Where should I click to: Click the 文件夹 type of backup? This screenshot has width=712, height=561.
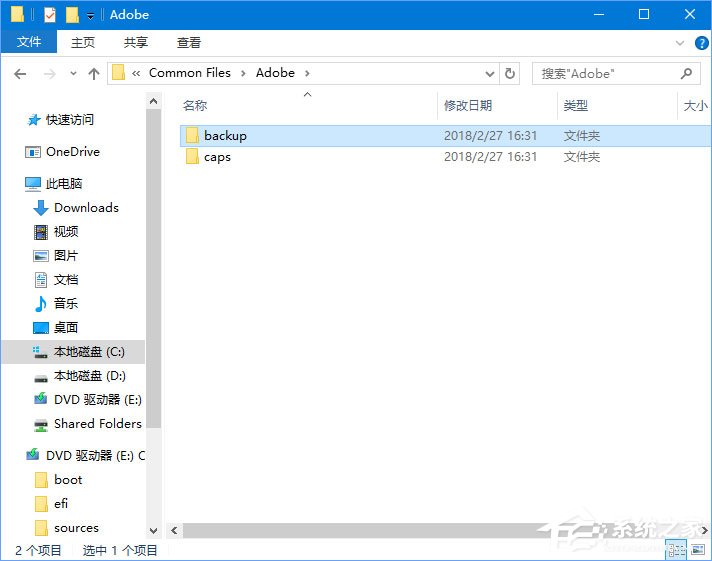[x=582, y=136]
